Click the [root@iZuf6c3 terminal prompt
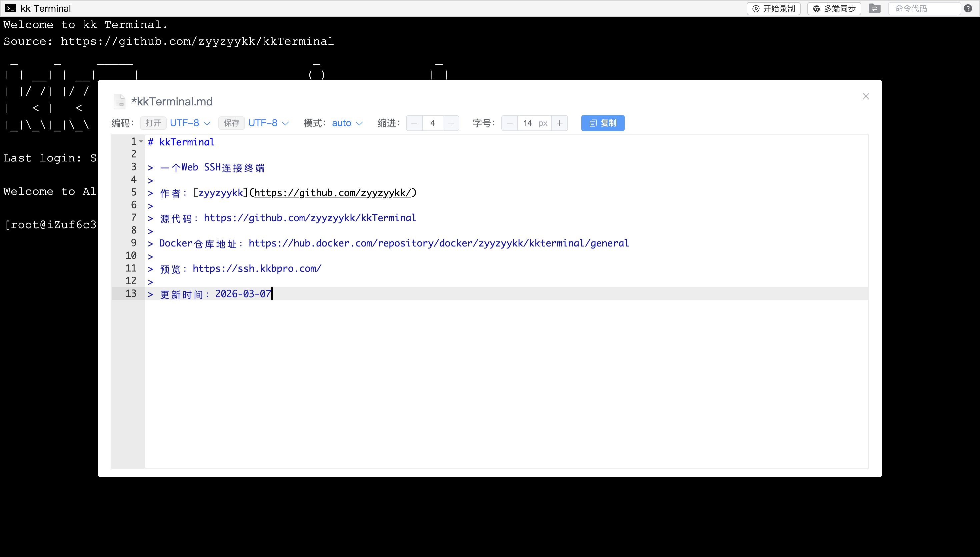Screen dimensions: 980x557 point(50,224)
